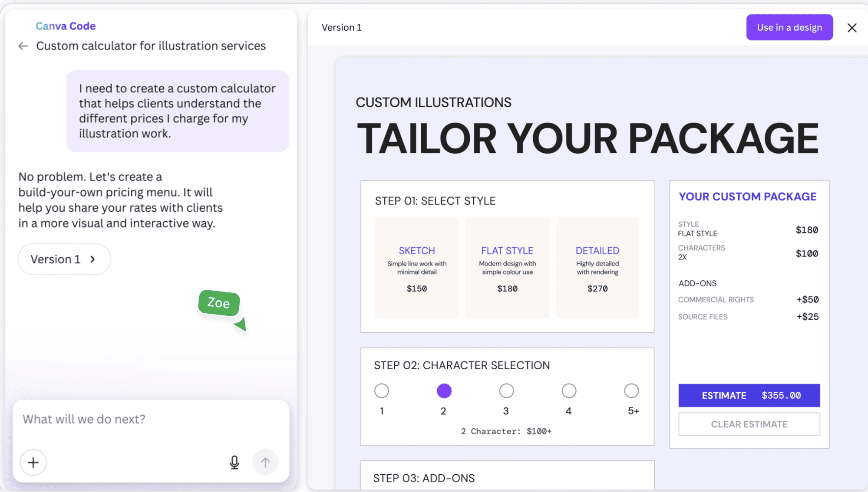This screenshot has width=868, height=492.
Task: Pick the Flat Style card
Action: click(507, 268)
